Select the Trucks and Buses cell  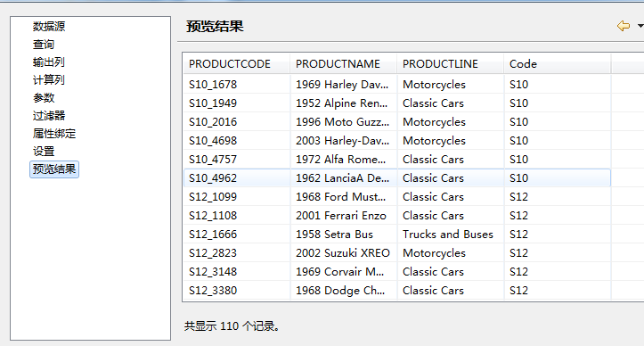click(450, 235)
